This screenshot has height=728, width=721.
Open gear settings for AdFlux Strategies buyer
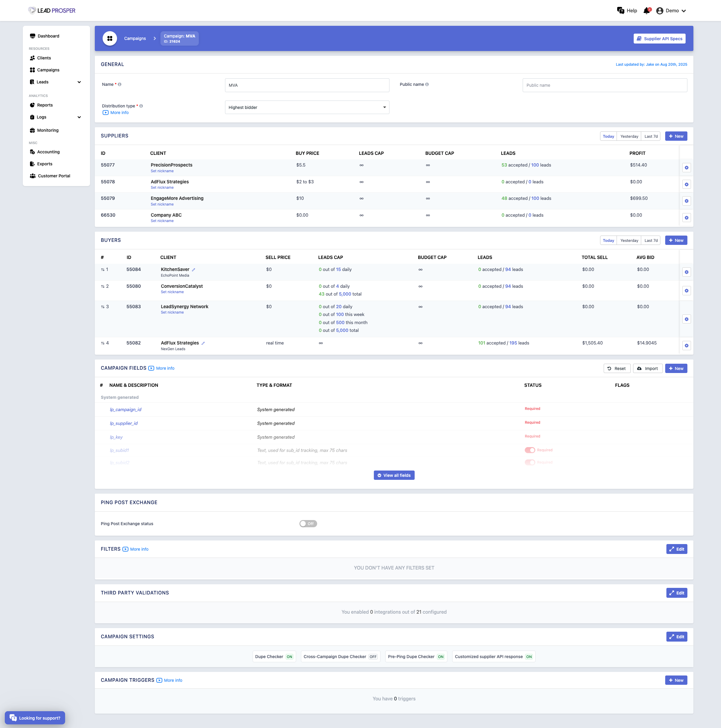point(686,345)
